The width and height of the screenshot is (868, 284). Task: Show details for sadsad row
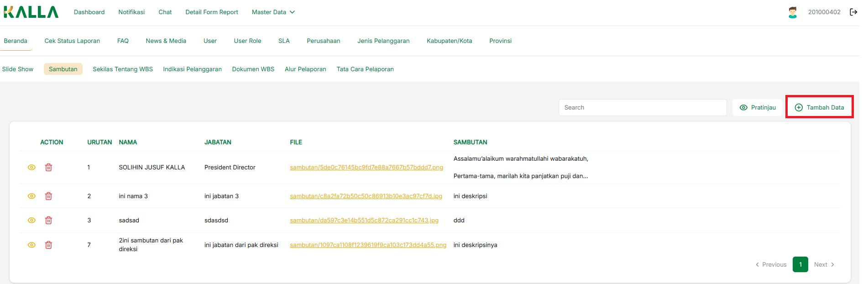click(31, 221)
